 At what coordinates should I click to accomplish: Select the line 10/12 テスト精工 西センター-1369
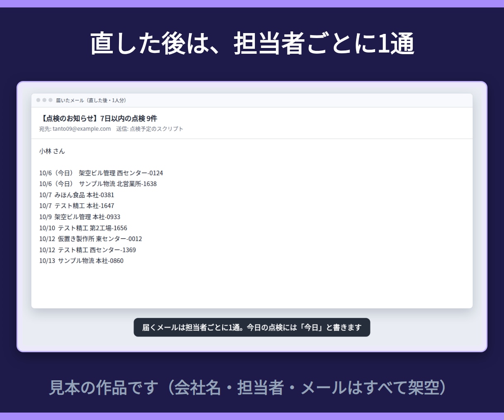click(88, 250)
